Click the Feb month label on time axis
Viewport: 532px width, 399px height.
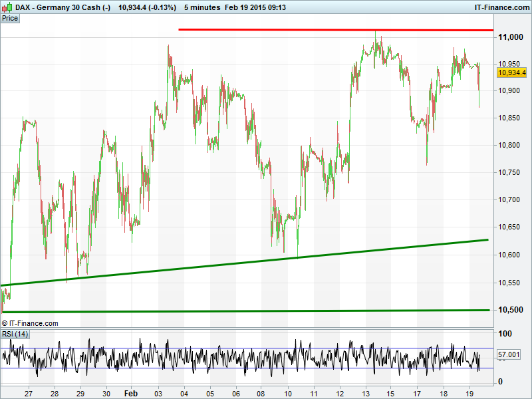tap(131, 394)
